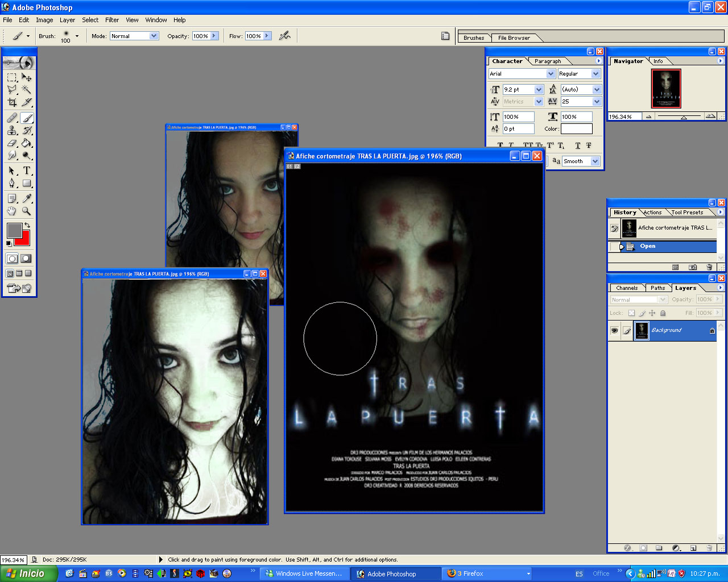Screen dimensions: 728x582
Task: Select the Rectangle shape tool
Action: pyautogui.click(x=27, y=184)
